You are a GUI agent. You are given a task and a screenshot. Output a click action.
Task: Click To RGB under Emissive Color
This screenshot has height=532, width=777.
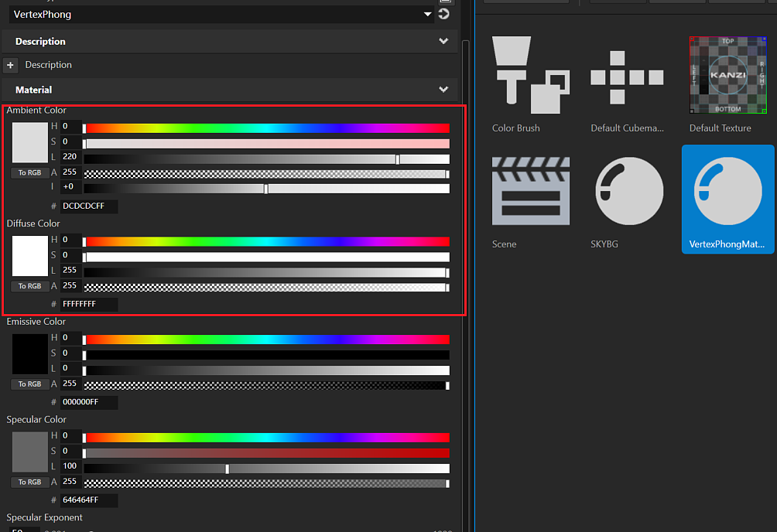point(29,384)
